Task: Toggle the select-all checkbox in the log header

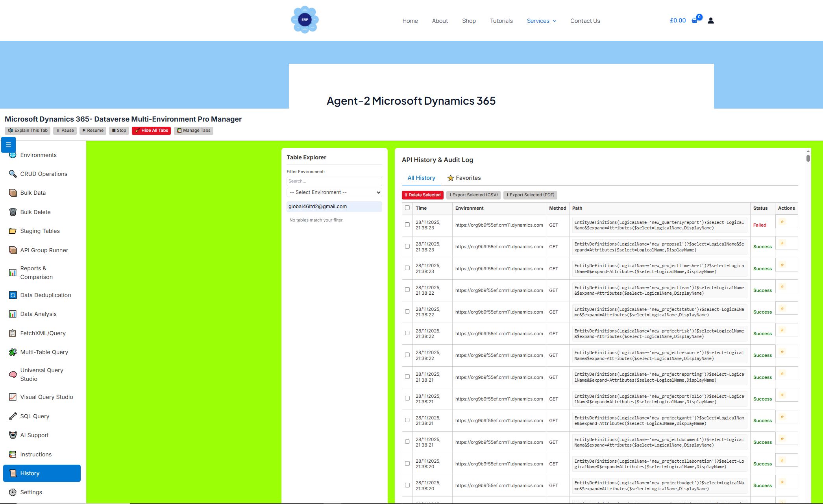Action: pyautogui.click(x=407, y=208)
